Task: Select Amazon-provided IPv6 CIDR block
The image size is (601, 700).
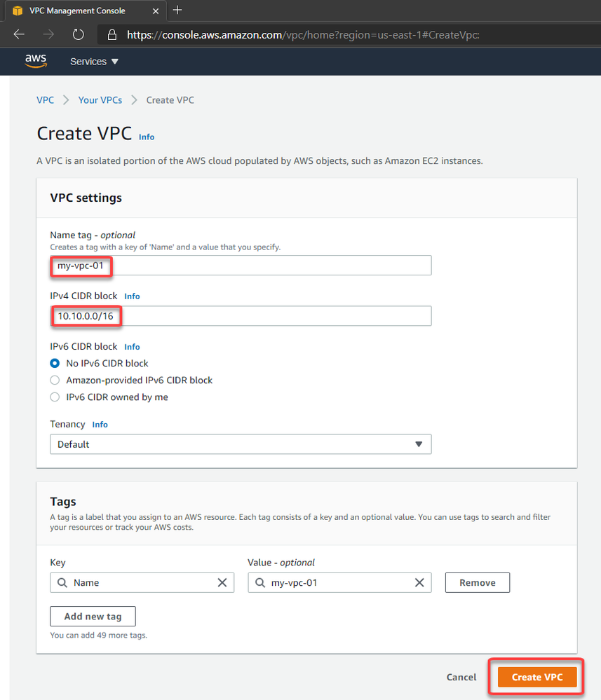Action: point(55,380)
